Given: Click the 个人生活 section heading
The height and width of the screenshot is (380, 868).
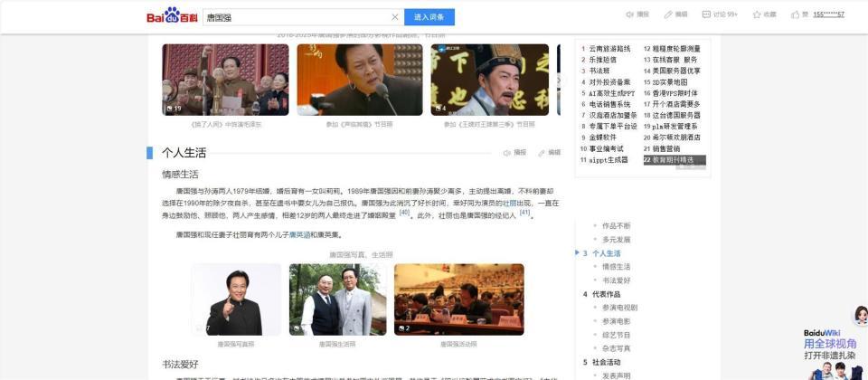Looking at the screenshot, I should pos(184,153).
